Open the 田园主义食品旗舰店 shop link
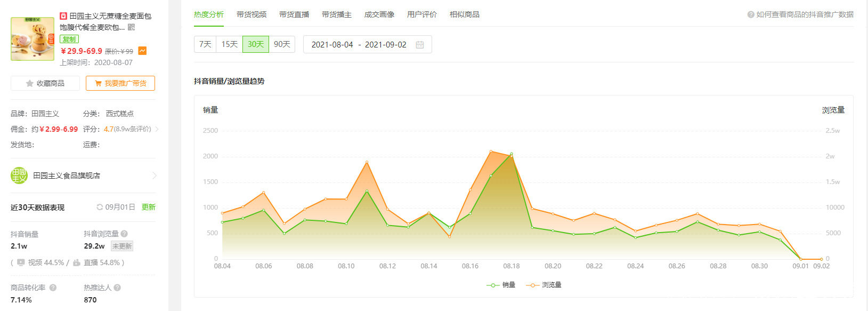 (67, 176)
